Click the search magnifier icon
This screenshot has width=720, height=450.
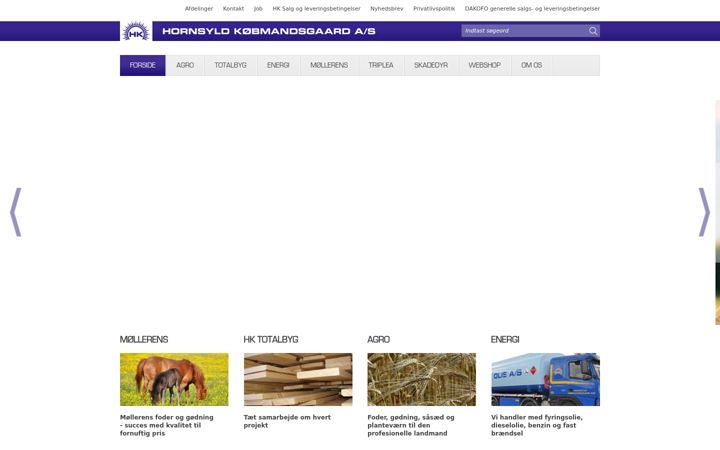click(x=593, y=31)
